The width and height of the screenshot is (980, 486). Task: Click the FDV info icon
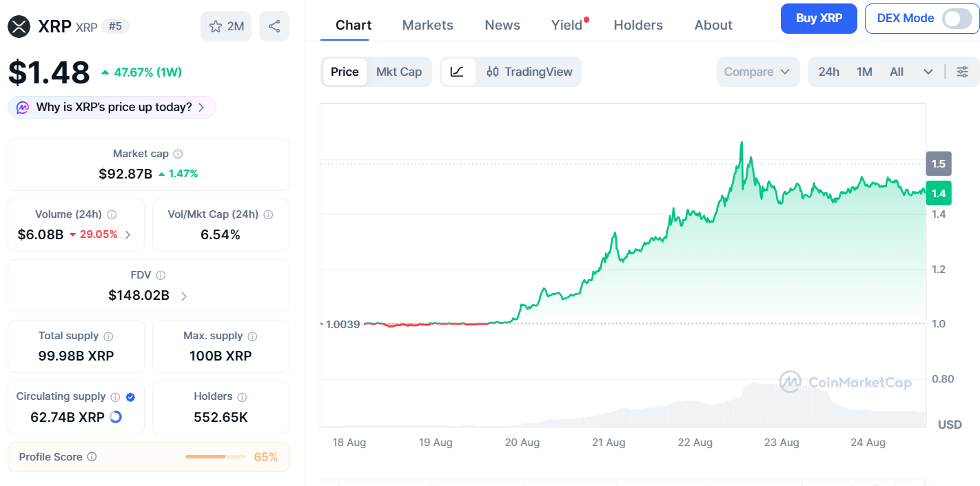161,275
